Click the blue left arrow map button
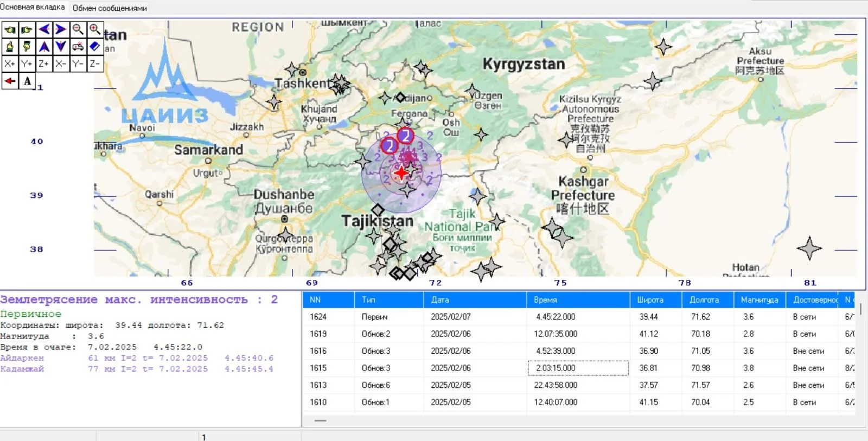 (x=44, y=29)
